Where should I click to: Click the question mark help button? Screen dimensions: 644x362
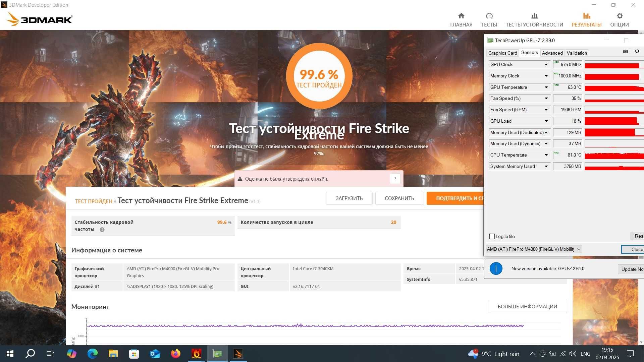coord(395,179)
